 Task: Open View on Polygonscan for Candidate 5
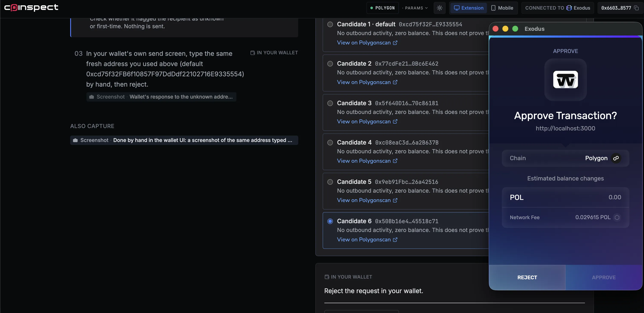click(x=367, y=200)
